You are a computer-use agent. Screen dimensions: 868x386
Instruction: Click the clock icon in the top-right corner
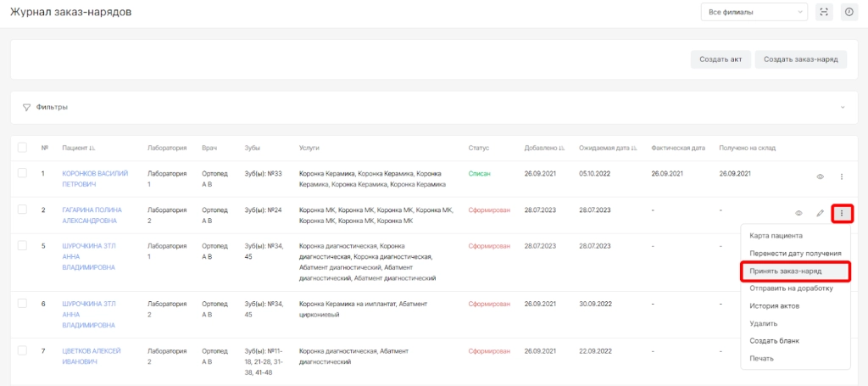(x=849, y=12)
